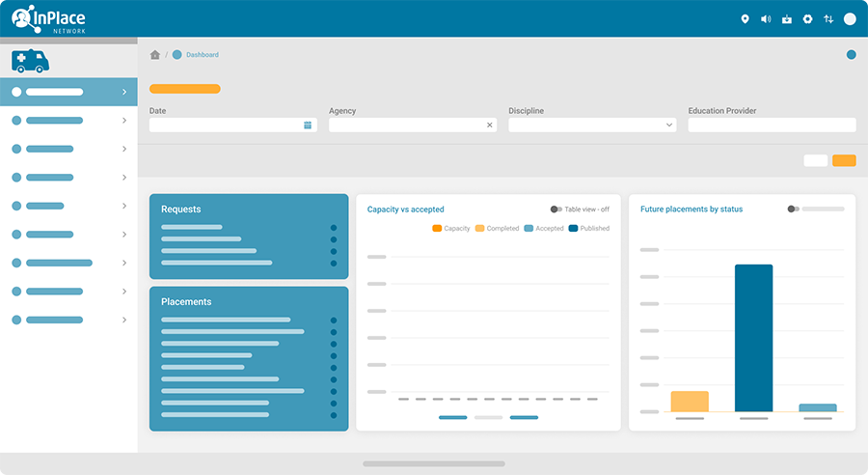868x475 pixels.
Task: Click the InPlace Network logo
Action: tap(49, 19)
